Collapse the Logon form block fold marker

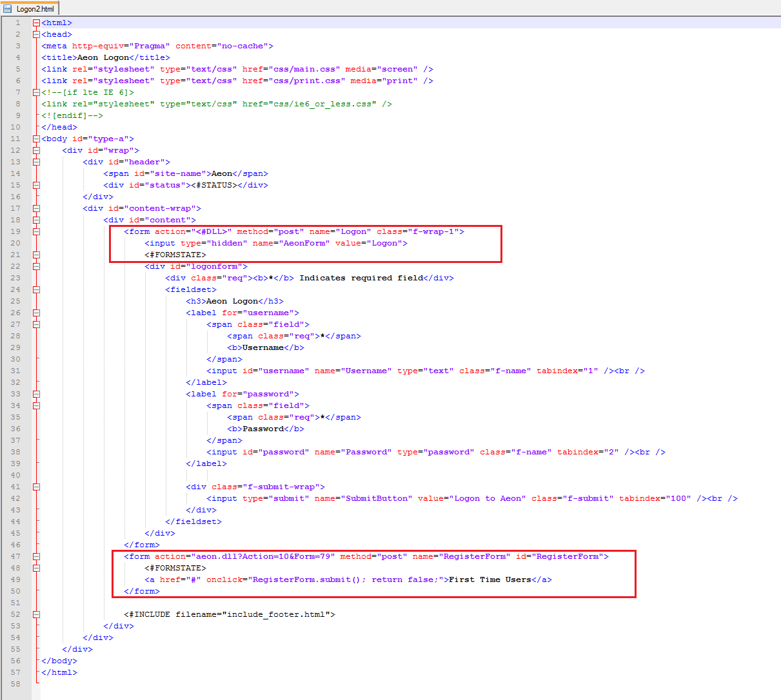coord(36,231)
